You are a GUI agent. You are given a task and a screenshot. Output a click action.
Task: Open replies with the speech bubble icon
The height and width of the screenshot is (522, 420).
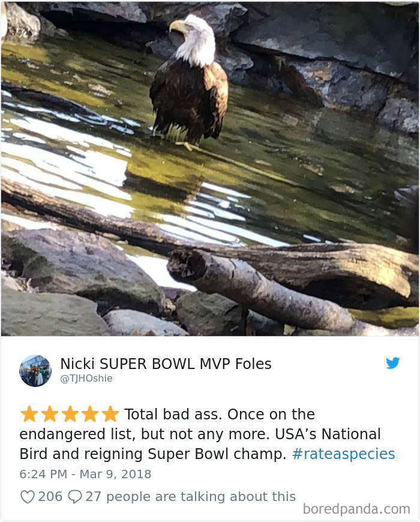pos(75,497)
